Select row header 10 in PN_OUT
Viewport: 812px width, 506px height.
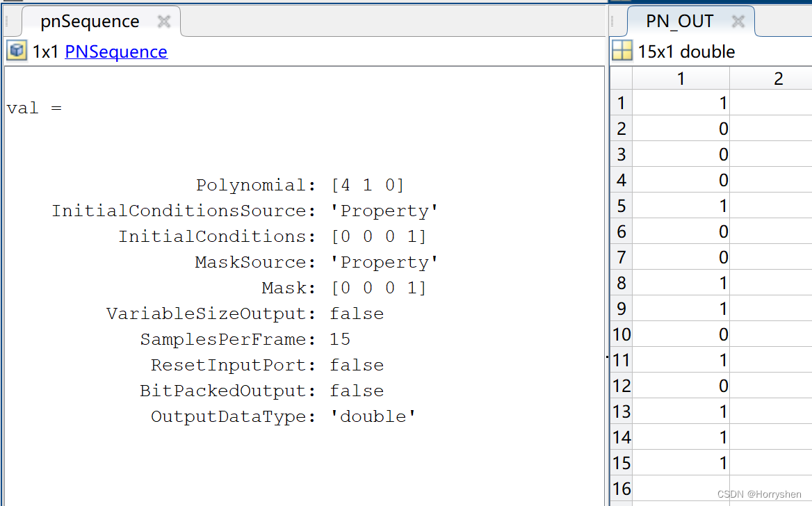point(622,334)
